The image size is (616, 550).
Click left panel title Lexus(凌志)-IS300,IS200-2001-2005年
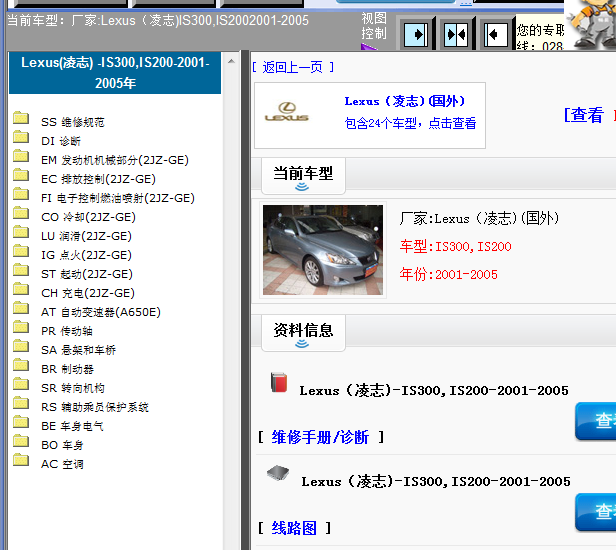click(x=115, y=73)
